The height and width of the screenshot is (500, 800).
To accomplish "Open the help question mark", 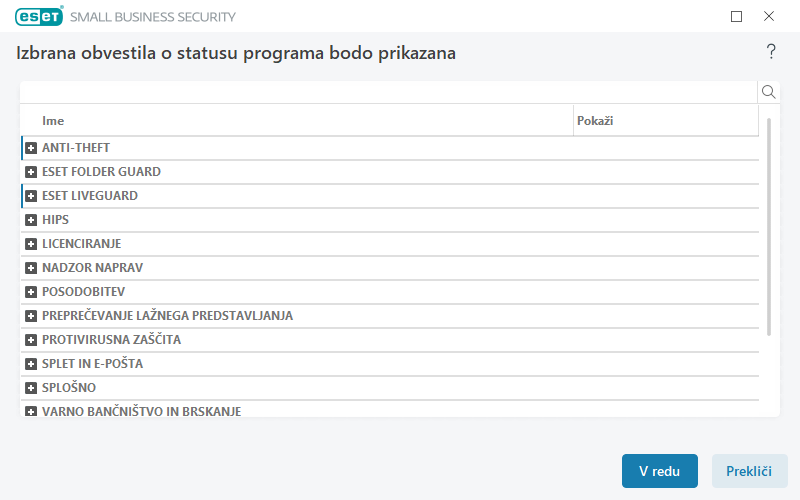I will [x=771, y=52].
